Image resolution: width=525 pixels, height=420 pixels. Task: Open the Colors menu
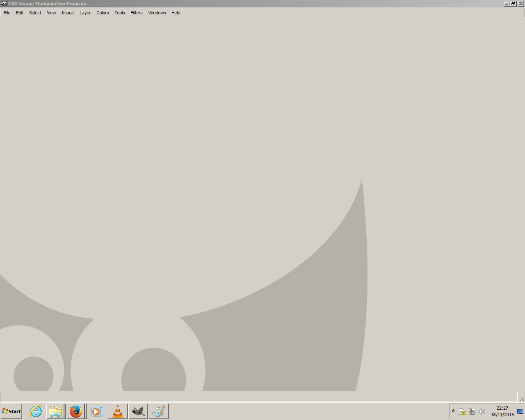[103, 13]
